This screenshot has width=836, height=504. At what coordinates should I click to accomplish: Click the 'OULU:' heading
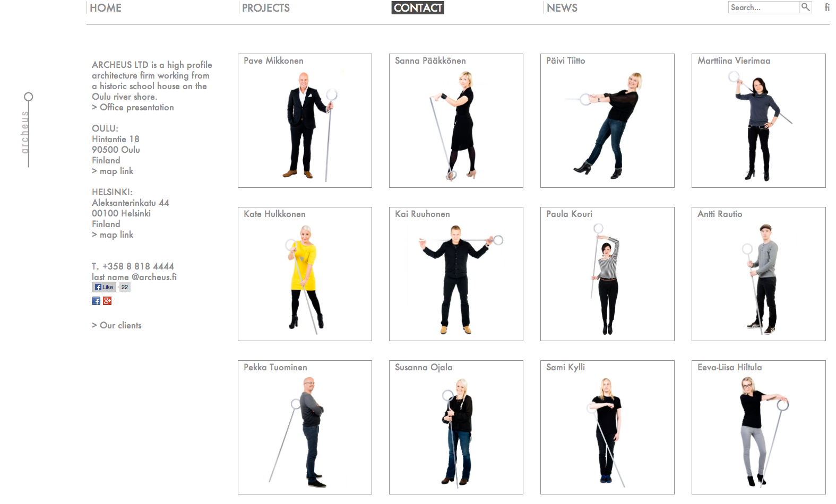pos(105,128)
